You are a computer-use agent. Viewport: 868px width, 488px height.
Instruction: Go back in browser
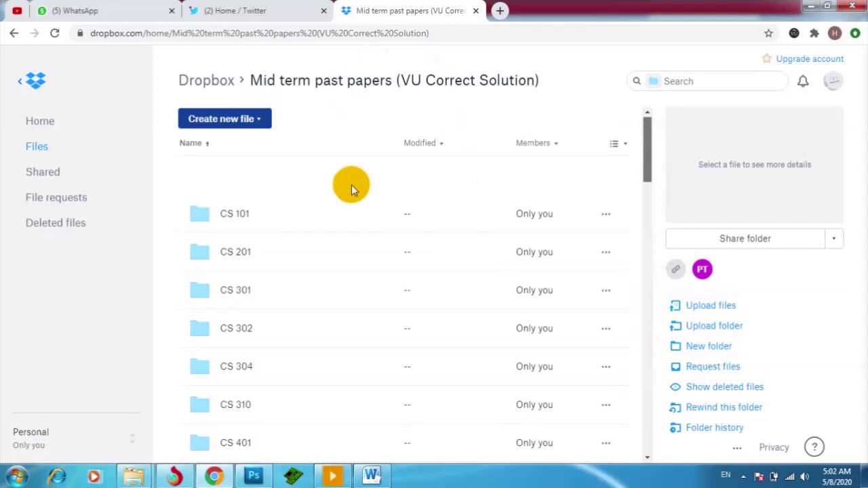point(14,33)
